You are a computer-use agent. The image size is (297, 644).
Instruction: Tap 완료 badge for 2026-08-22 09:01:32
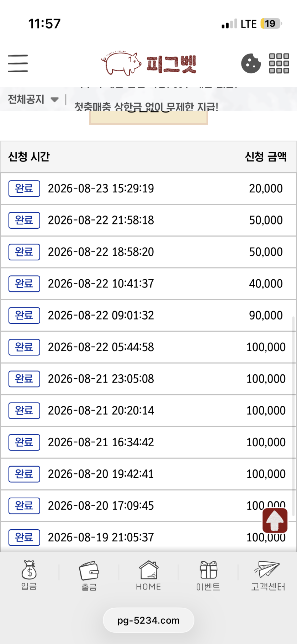[24, 315]
